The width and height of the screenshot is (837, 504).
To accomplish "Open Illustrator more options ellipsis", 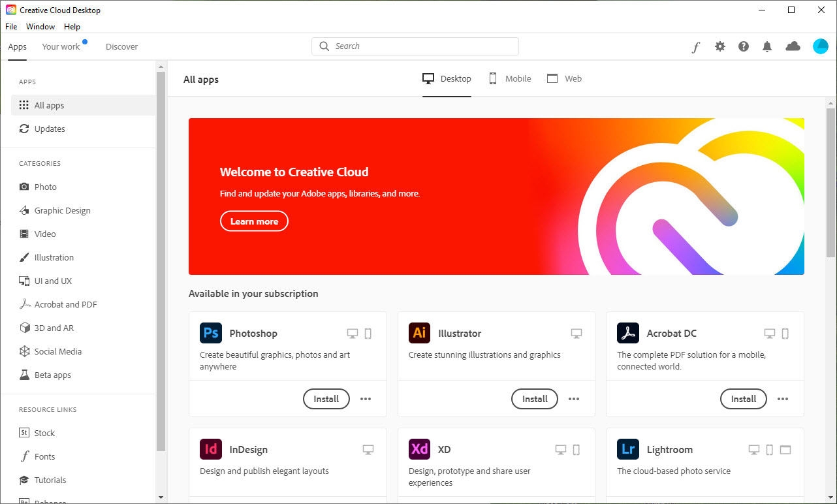I will click(x=574, y=399).
